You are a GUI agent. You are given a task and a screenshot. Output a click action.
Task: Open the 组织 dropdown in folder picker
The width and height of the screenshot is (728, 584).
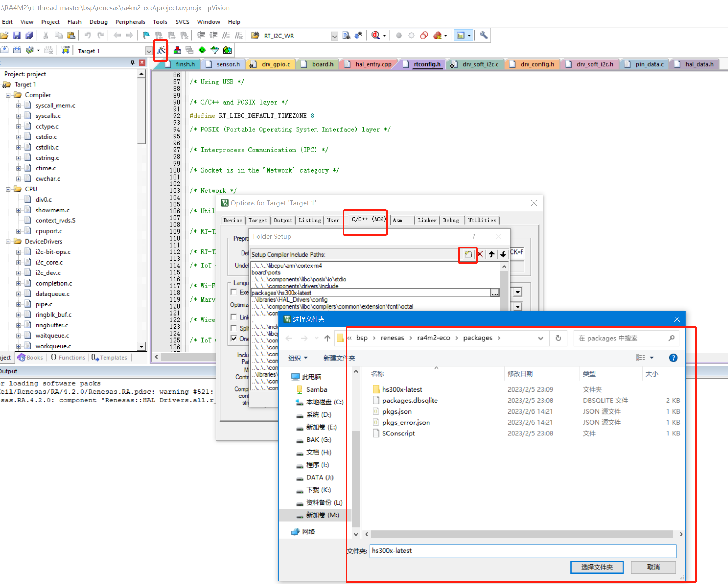[x=298, y=358]
